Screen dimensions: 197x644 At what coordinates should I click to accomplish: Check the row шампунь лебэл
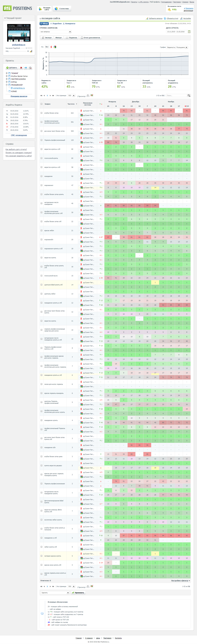point(42,294)
